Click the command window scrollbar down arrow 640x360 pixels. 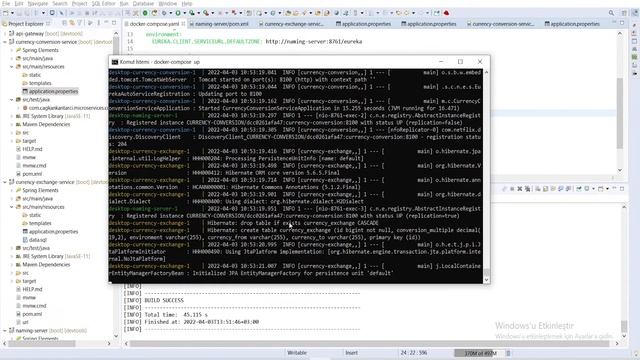(486, 280)
